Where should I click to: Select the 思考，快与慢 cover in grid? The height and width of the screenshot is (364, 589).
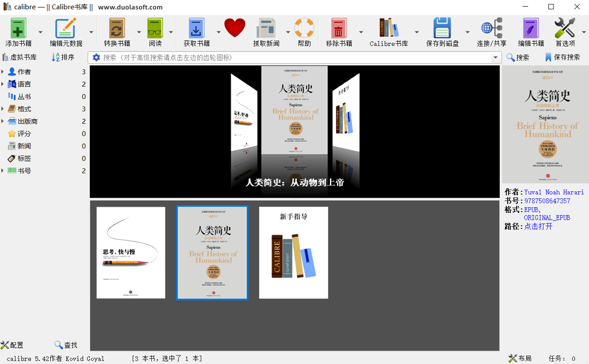(x=131, y=253)
